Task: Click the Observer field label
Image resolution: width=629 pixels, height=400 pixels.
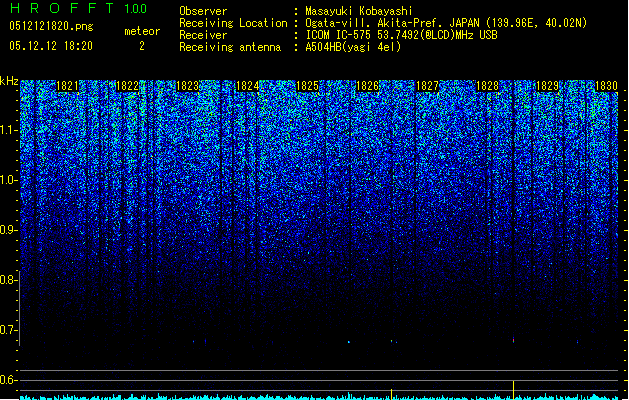Action: (203, 11)
